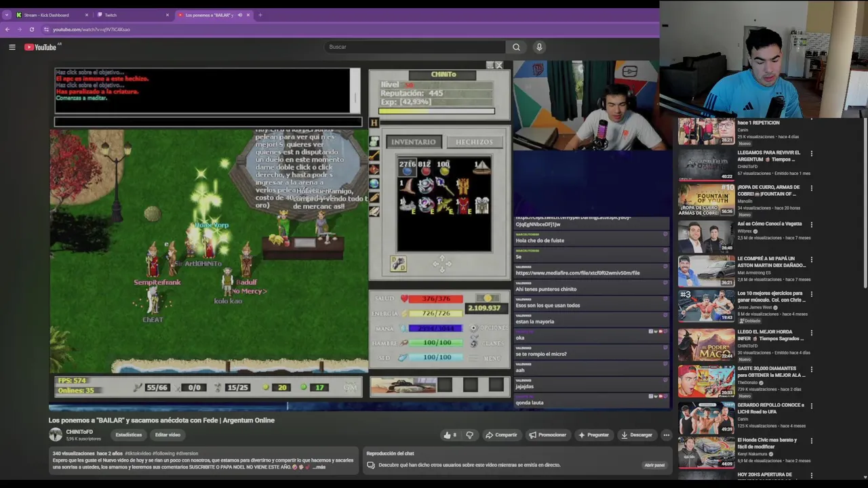Click the Editar video button
This screenshot has width=868, height=488.
tap(167, 435)
